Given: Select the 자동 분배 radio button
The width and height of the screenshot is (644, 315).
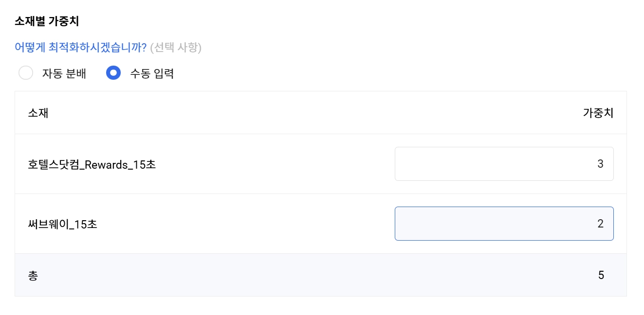Looking at the screenshot, I should point(26,73).
